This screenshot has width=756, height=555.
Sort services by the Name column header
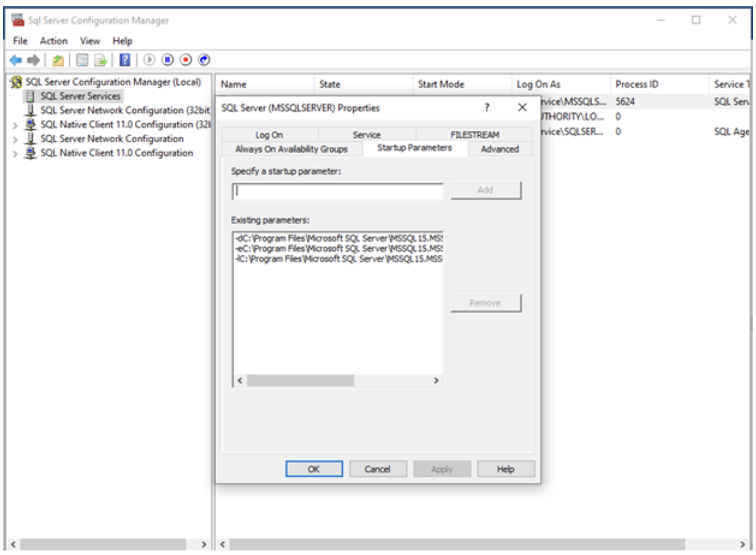265,85
